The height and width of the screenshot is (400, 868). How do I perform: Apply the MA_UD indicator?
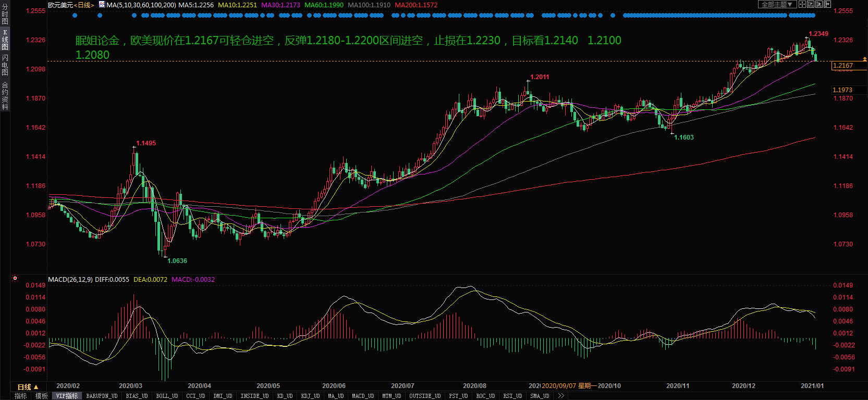pos(336,396)
